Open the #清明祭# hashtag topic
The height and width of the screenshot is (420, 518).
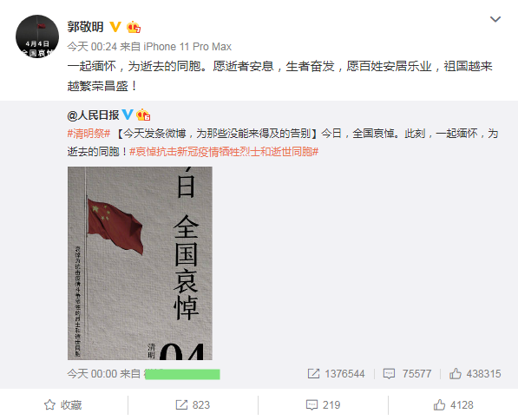click(89, 134)
